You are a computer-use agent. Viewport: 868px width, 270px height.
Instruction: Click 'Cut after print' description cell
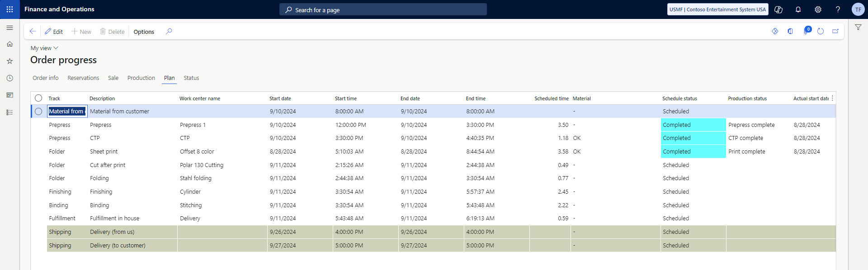point(108,165)
